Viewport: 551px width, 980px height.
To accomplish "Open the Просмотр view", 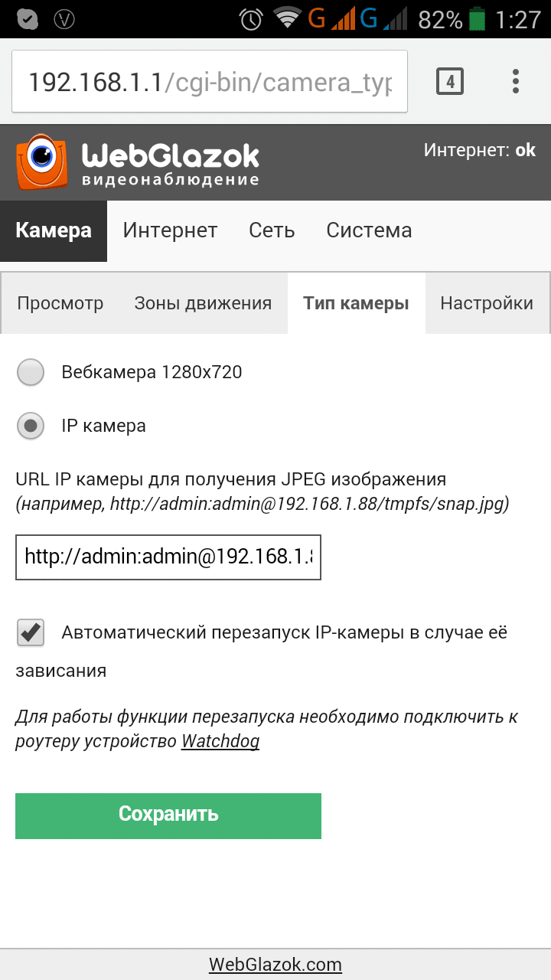I will click(60, 303).
